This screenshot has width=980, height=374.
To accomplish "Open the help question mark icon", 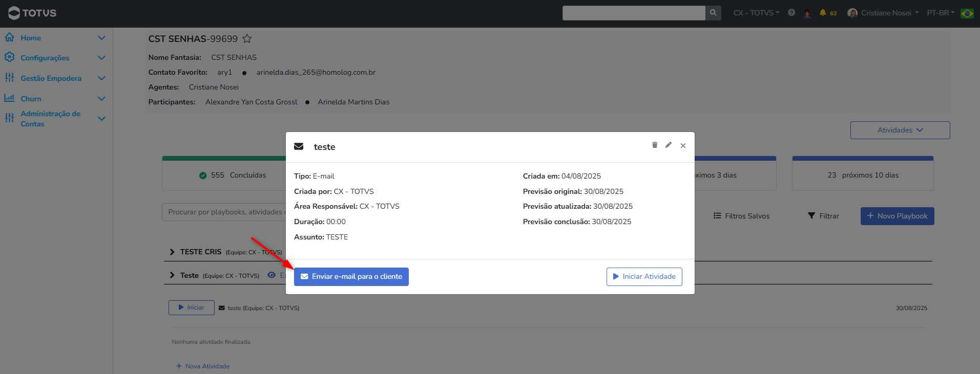I will tap(791, 13).
